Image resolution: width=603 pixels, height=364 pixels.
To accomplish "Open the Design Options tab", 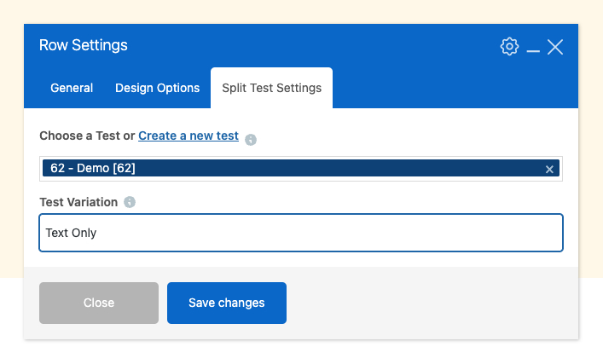I will pyautogui.click(x=157, y=88).
